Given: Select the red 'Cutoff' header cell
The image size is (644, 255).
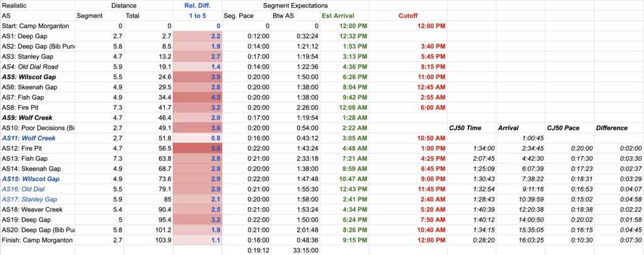Looking at the screenshot, I should (x=408, y=16).
